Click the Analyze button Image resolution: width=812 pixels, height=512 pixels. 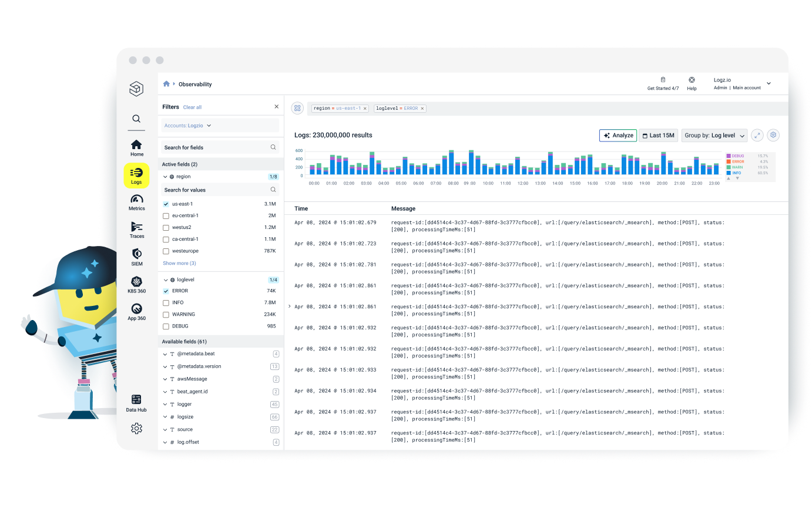(x=618, y=135)
